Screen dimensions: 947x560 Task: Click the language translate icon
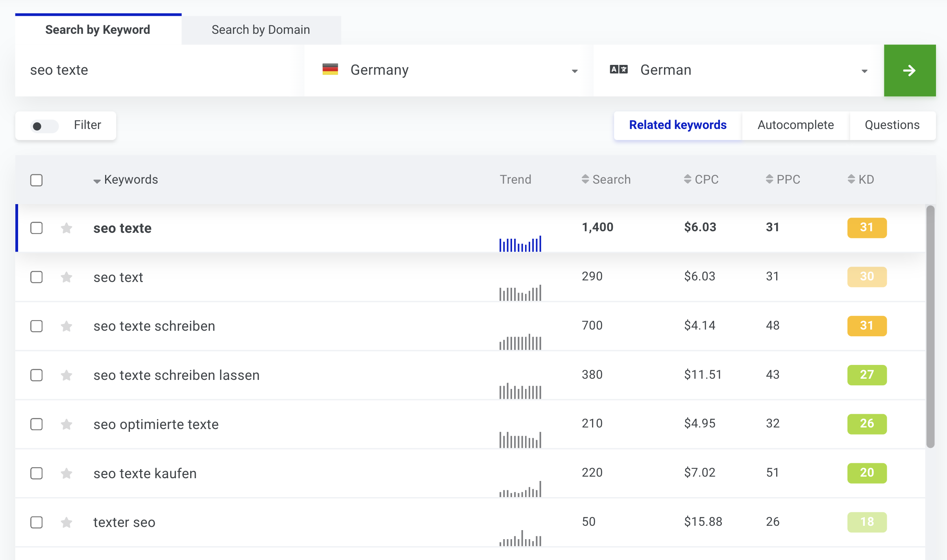619,70
